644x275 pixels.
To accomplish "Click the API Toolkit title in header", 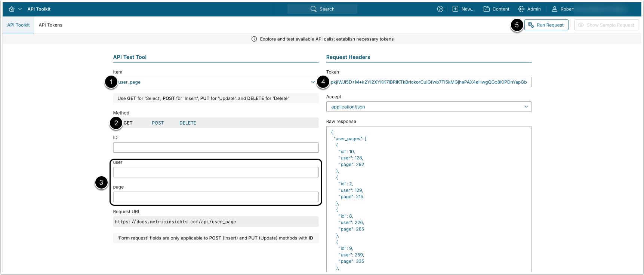I will [x=39, y=9].
